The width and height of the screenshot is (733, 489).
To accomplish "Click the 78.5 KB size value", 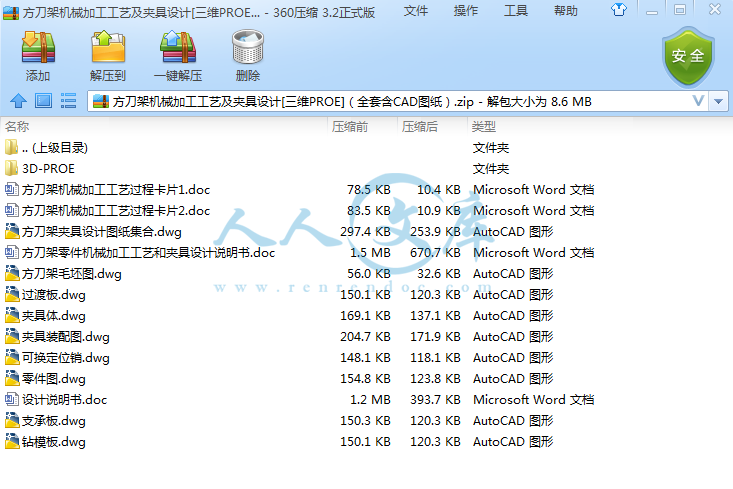I will (x=368, y=189).
